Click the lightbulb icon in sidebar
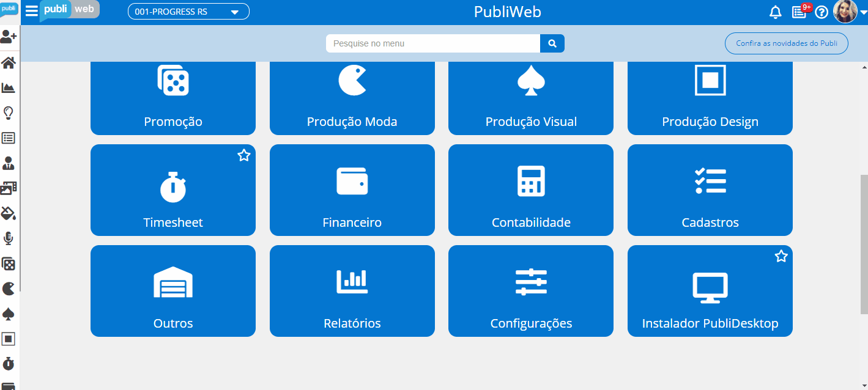868x390 pixels. [9, 112]
